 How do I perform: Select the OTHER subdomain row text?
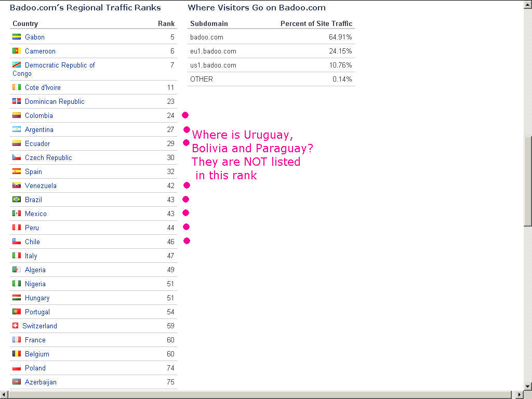click(202, 79)
